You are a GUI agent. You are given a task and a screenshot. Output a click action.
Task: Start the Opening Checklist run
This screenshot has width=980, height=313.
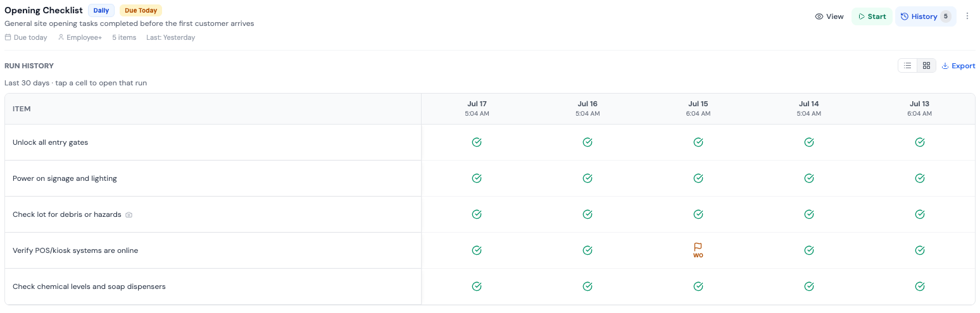(x=872, y=16)
